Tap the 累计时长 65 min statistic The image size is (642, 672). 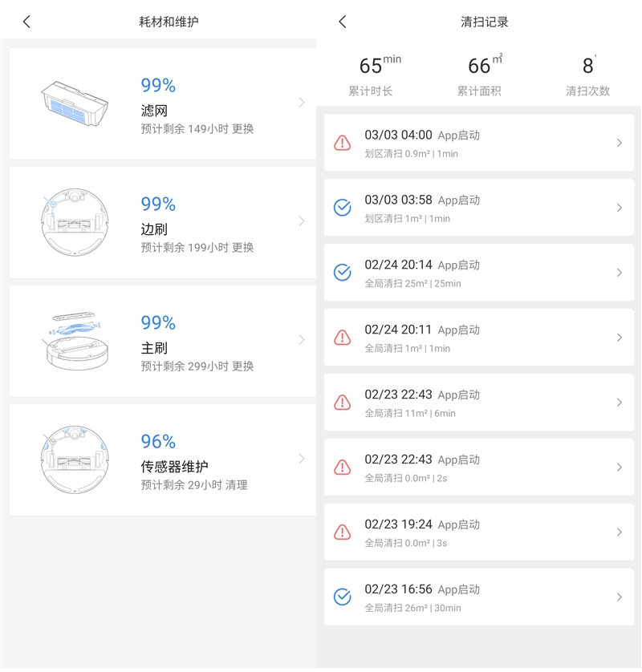click(371, 75)
